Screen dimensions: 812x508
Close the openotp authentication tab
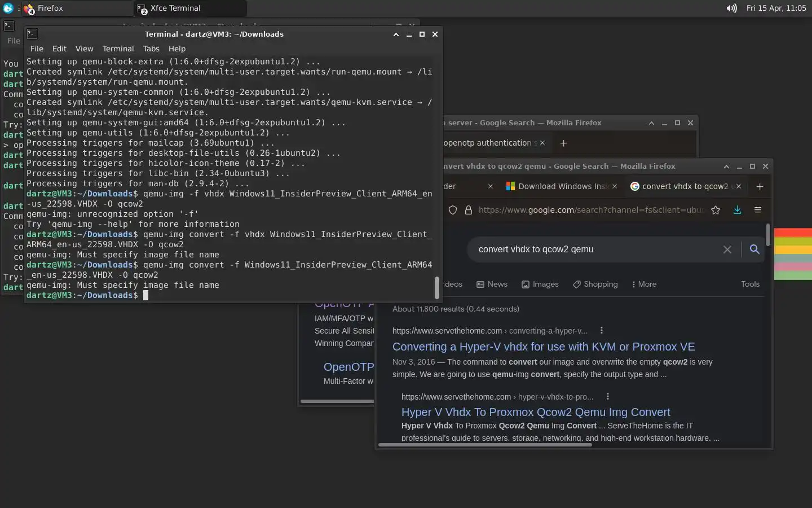[542, 143]
